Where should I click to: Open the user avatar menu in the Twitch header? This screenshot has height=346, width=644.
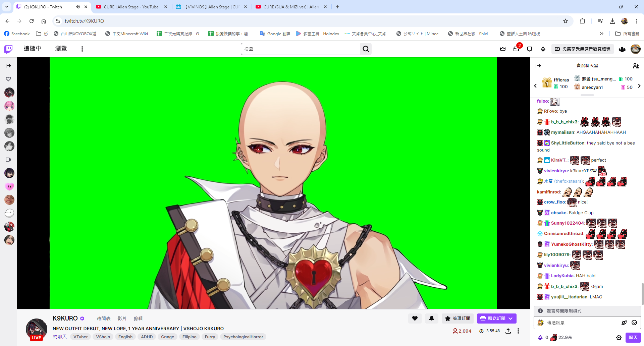tap(636, 49)
